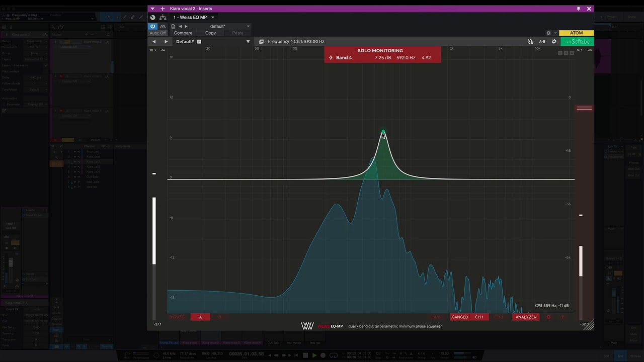This screenshot has width=644, height=362.
Task: Add a new insert with the plus icon
Action: (163, 9)
